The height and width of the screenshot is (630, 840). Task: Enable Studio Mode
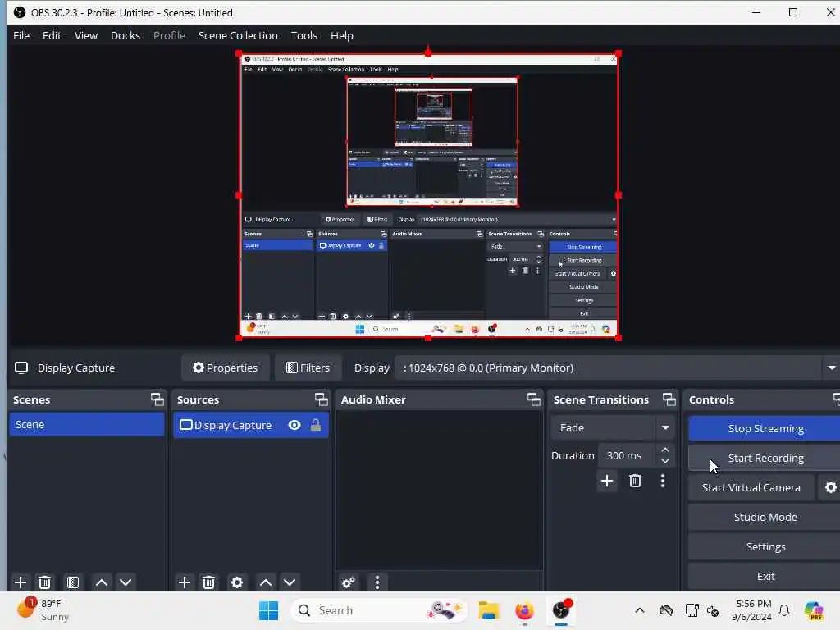[x=765, y=517]
